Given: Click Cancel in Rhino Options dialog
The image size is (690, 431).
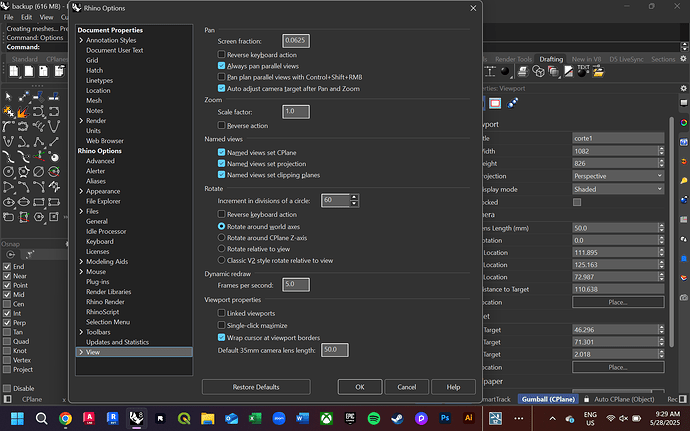Looking at the screenshot, I should (407, 387).
